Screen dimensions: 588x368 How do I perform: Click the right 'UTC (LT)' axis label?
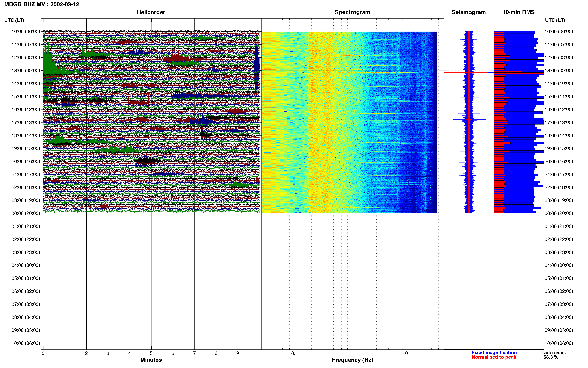(555, 20)
